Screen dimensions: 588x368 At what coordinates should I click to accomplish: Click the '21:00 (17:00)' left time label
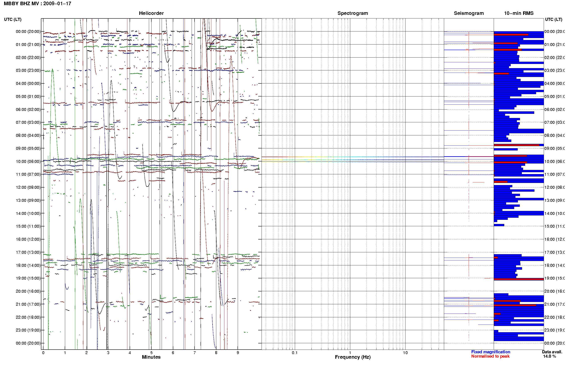[x=28, y=304]
